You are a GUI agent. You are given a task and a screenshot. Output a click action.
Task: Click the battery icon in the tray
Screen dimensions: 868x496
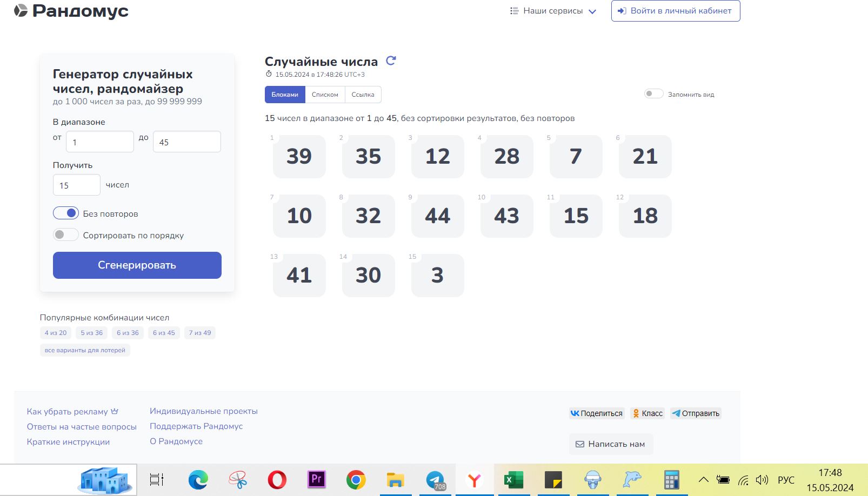723,480
